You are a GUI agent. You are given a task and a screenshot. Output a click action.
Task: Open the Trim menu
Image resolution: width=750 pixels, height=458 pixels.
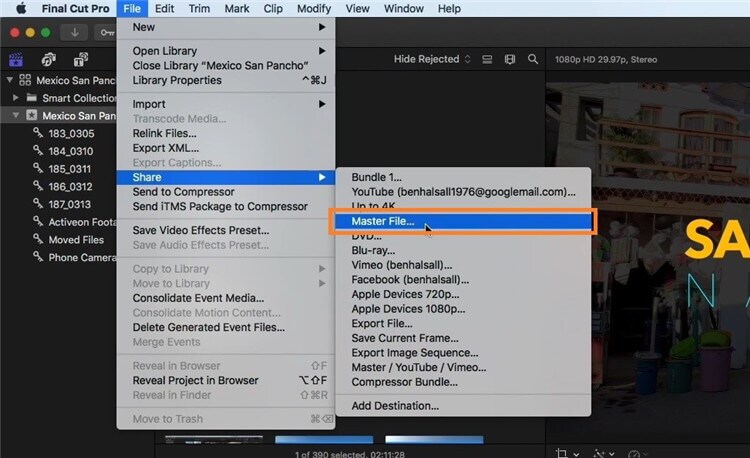click(199, 9)
